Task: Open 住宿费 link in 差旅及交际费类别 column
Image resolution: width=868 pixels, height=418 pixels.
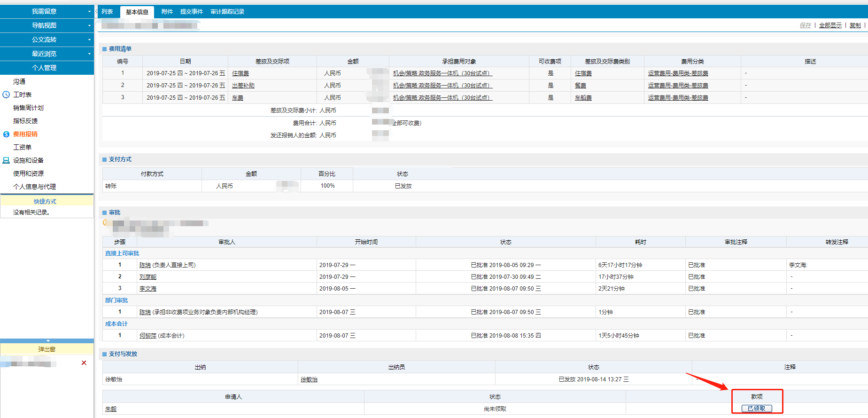Action: pyautogui.click(x=583, y=73)
